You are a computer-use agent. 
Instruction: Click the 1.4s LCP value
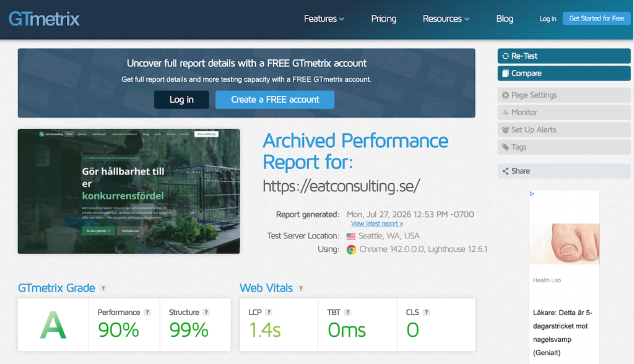pos(265,330)
